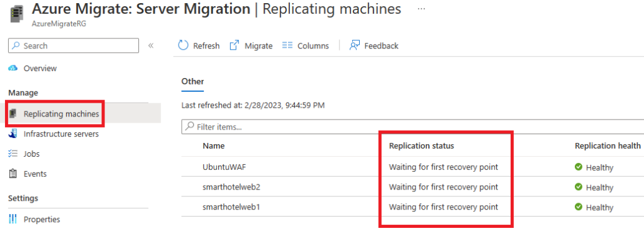This screenshot has height=231, width=644.
Task: Click the Migrate external-link icon
Action: (x=234, y=45)
